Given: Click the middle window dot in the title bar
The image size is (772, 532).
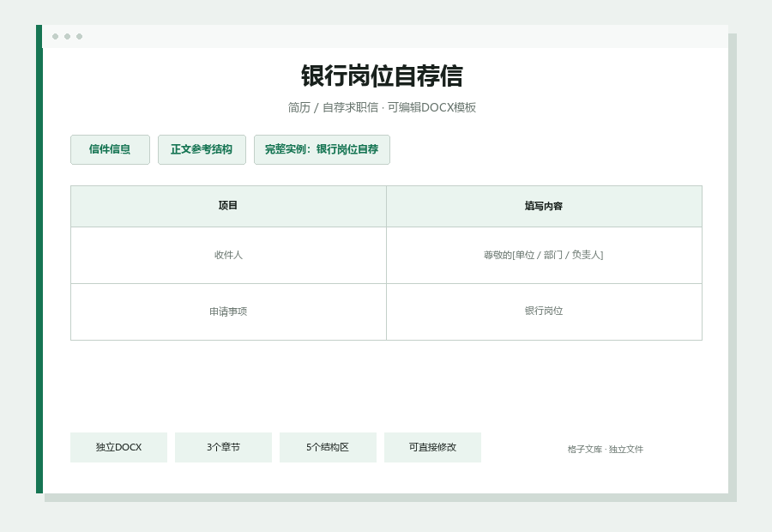Looking at the screenshot, I should (x=68, y=36).
